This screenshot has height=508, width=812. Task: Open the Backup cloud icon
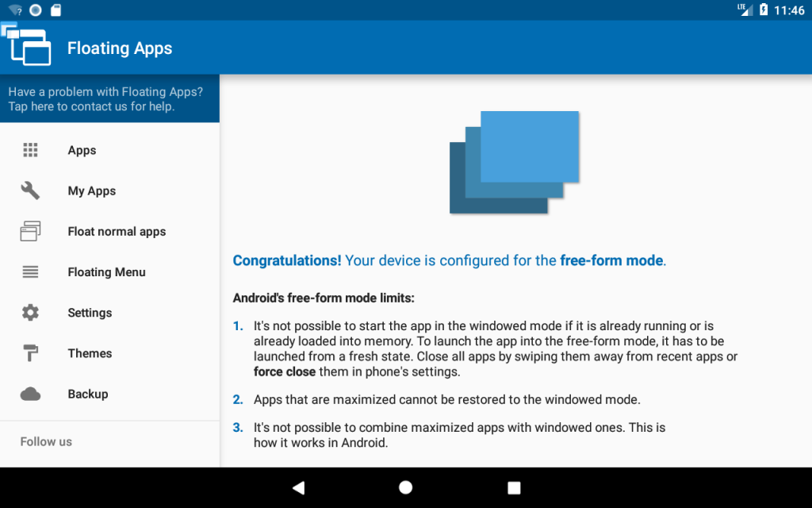30,393
